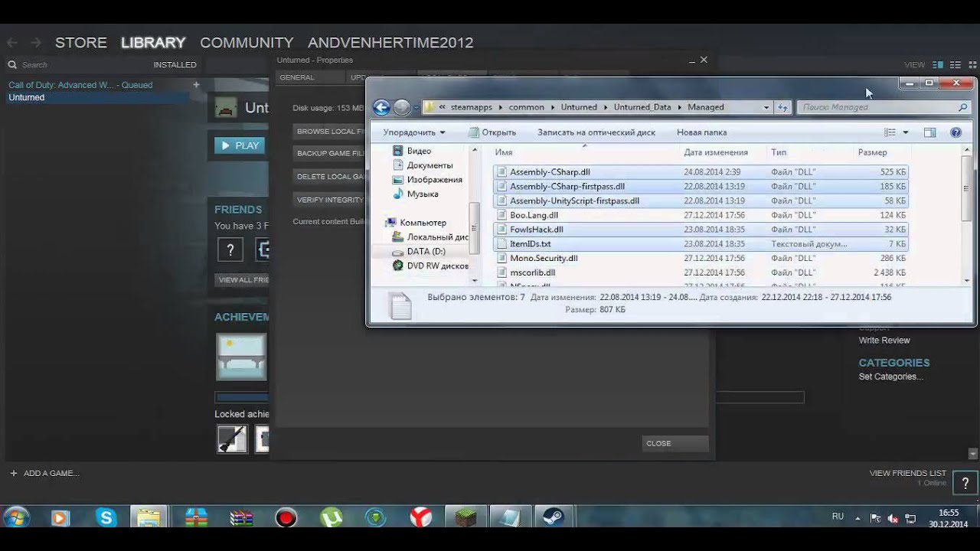Open the view options dropdown arrow in Explorer
The height and width of the screenshot is (551, 980).
906,132
